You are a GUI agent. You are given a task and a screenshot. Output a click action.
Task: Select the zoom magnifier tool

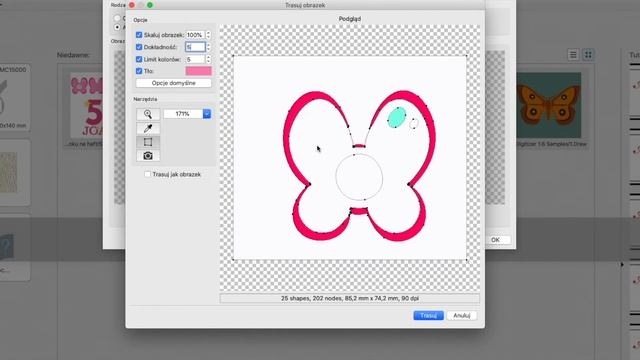(x=148, y=114)
